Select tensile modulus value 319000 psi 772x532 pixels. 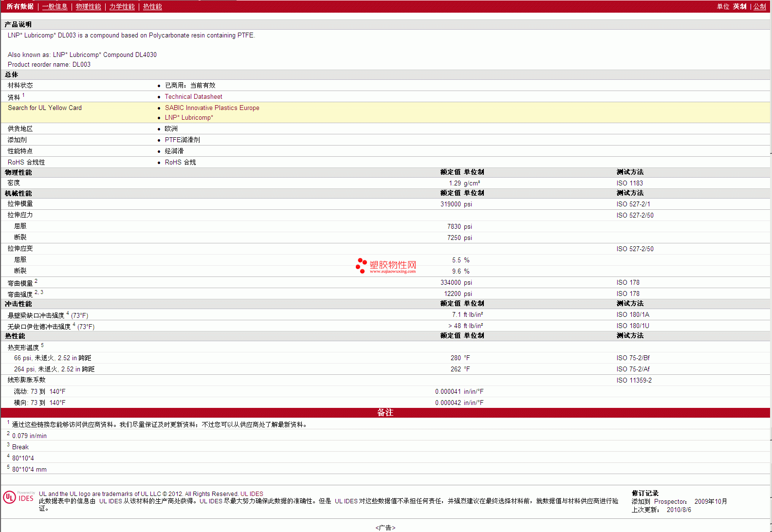point(456,204)
